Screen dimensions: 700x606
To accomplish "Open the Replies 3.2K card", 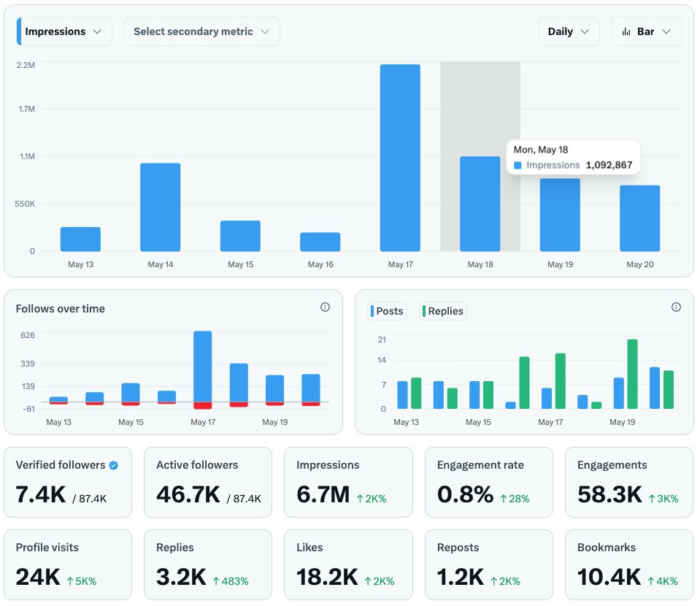I will pos(208,565).
